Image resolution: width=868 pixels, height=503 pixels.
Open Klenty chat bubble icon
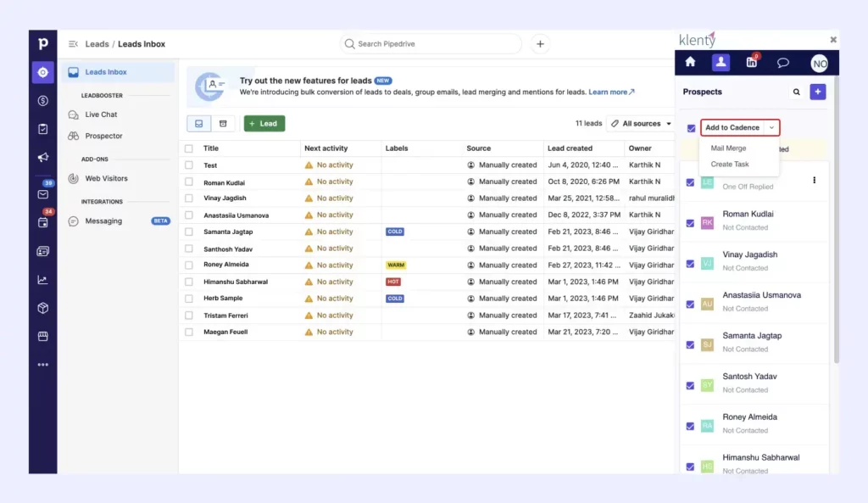point(782,63)
